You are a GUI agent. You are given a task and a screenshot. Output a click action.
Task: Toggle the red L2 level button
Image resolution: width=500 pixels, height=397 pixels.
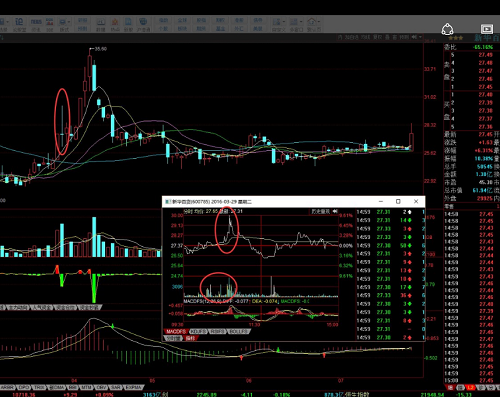coord(470,387)
